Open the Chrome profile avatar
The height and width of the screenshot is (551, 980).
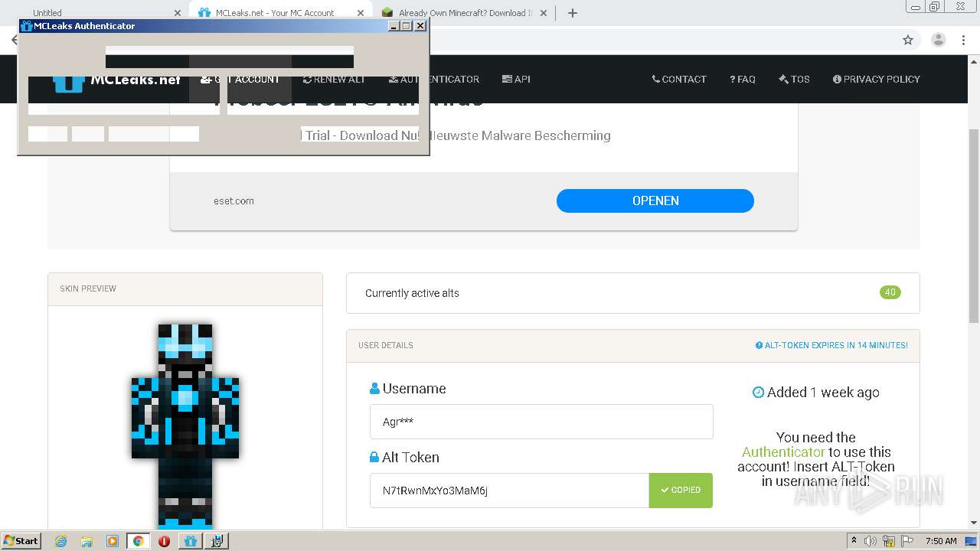point(939,40)
